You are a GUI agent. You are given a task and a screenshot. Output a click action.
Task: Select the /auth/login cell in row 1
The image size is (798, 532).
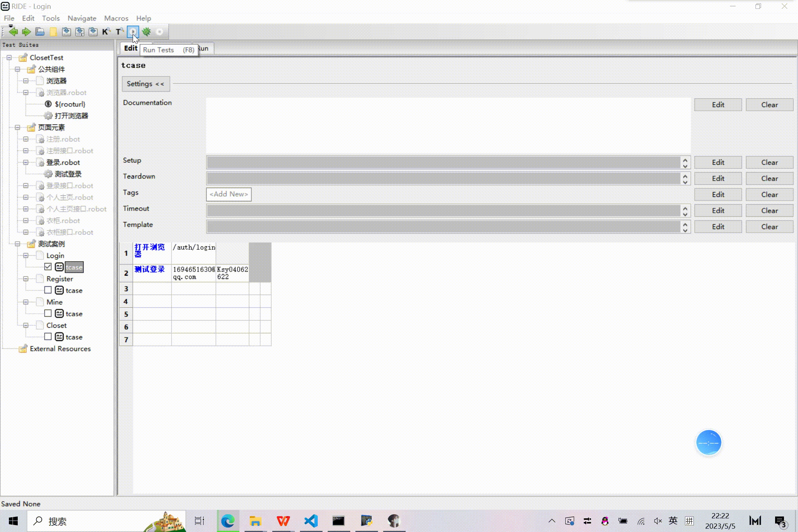[x=194, y=253]
